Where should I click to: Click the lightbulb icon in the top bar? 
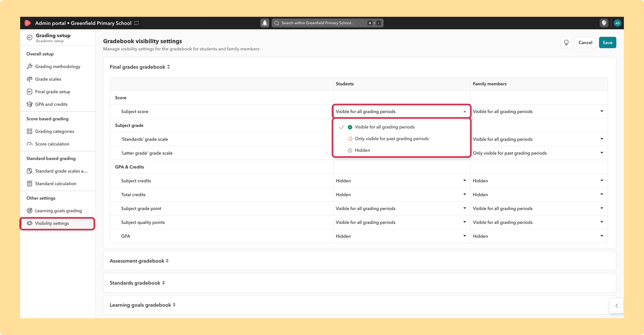[x=604, y=23]
